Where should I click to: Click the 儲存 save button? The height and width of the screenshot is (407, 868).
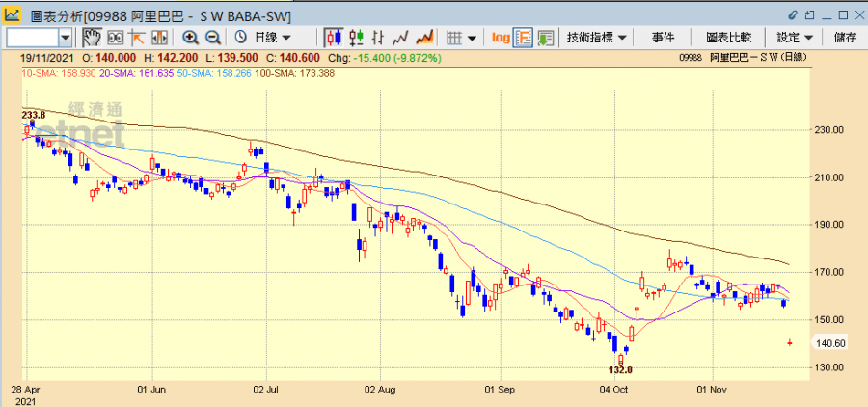[x=845, y=38]
